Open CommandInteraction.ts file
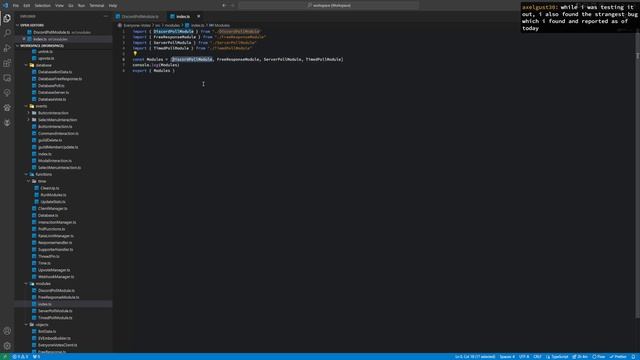 [58, 133]
